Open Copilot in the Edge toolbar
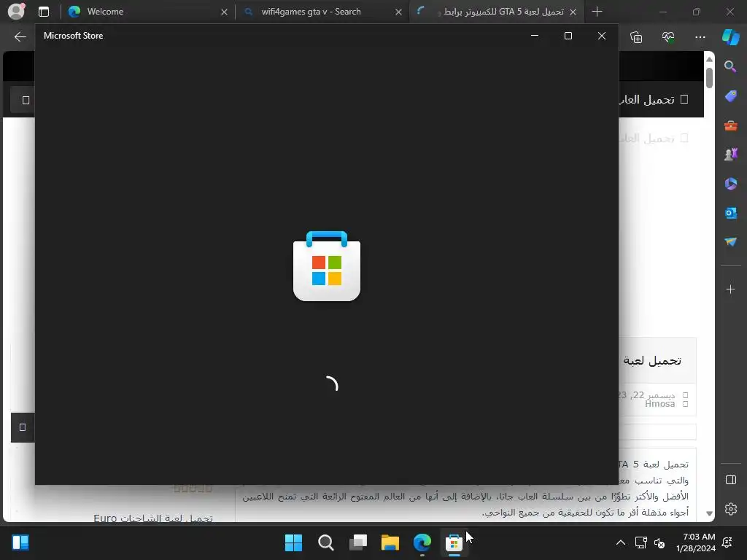Image resolution: width=747 pixels, height=560 pixels. [730, 36]
